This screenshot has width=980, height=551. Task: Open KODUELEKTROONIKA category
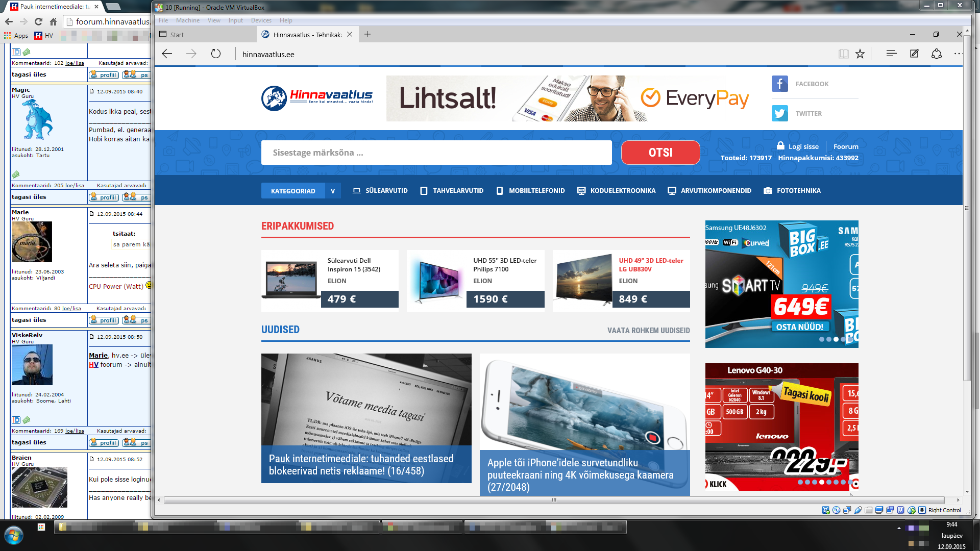pos(616,191)
